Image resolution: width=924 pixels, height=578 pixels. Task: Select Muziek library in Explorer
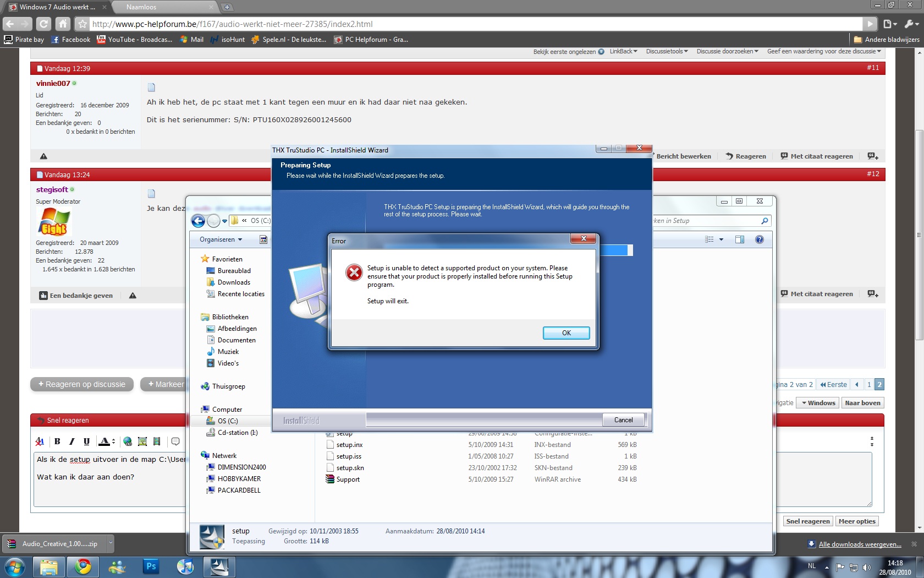(x=222, y=352)
